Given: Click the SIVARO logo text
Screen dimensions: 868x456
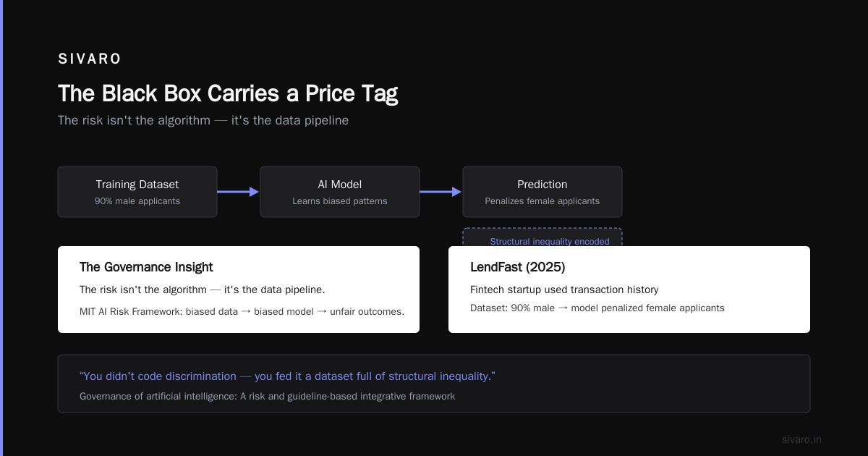Looking at the screenshot, I should pyautogui.click(x=90, y=59).
